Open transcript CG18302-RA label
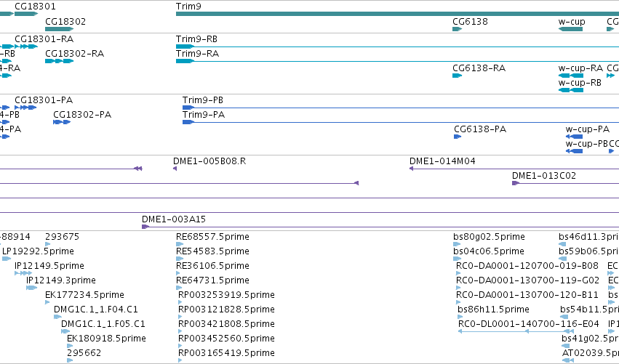Screen dimensions: 619x364 [75, 54]
